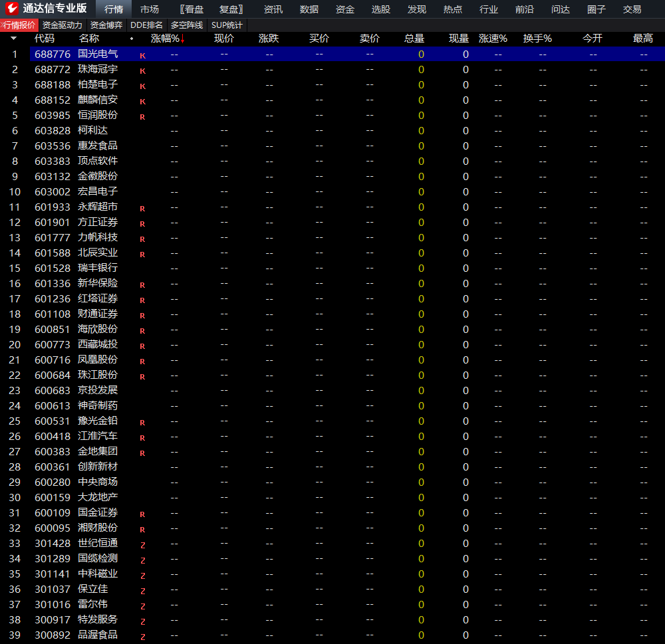The image size is (665, 644).
Task: Click the R marker for 西藏城投
Action: pyautogui.click(x=142, y=346)
